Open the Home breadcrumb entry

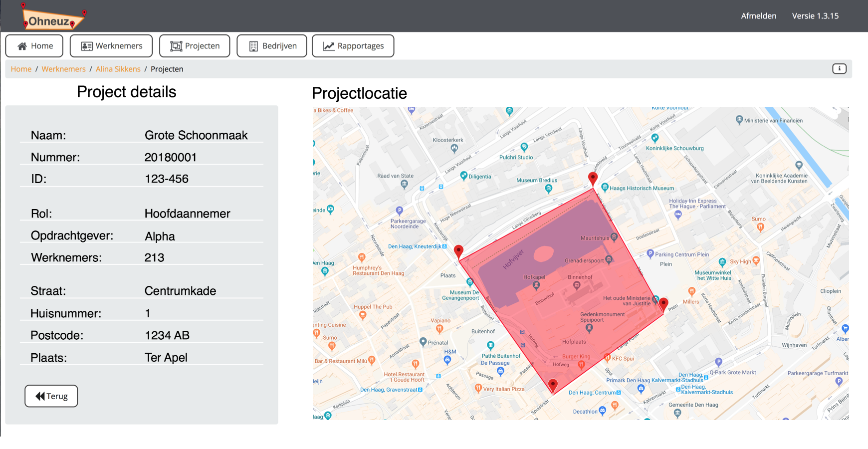point(20,69)
